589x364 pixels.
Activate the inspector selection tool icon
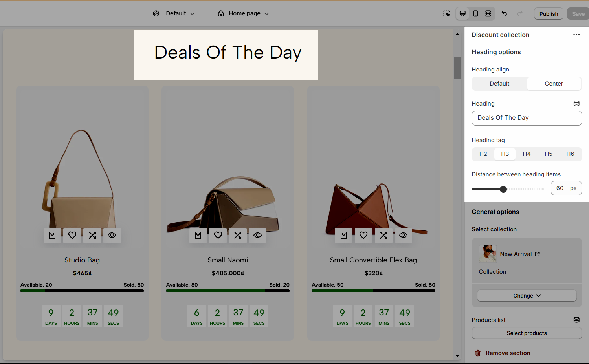[x=446, y=13]
